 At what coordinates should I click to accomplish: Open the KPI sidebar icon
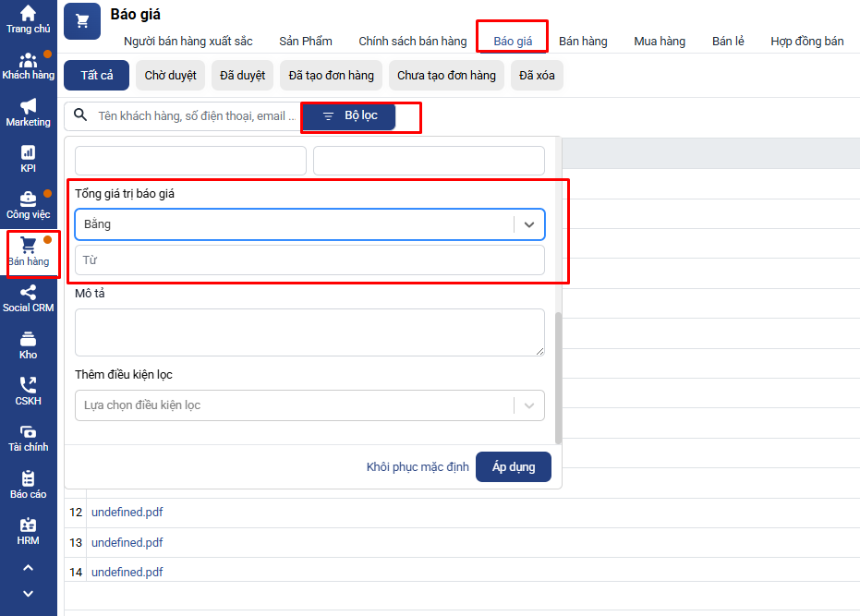click(x=28, y=152)
